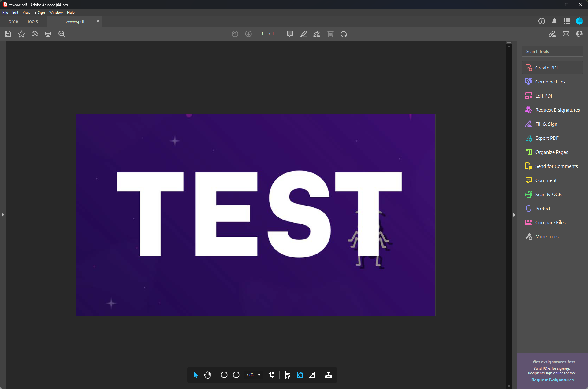
Task: Collapse the right tools pane arrow
Action: (514, 215)
